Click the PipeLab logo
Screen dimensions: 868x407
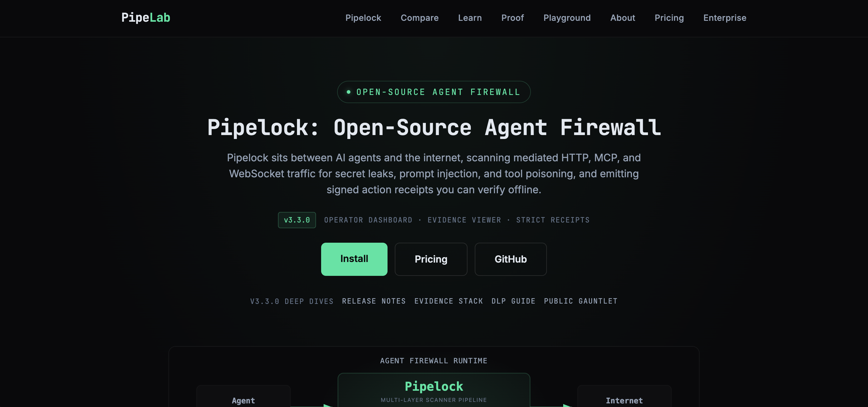coord(145,17)
